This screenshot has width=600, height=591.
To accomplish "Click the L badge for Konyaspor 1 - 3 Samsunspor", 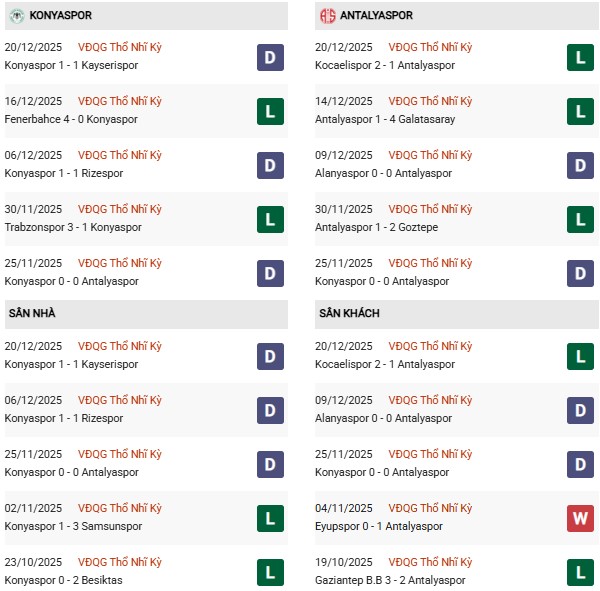I will click(269, 518).
